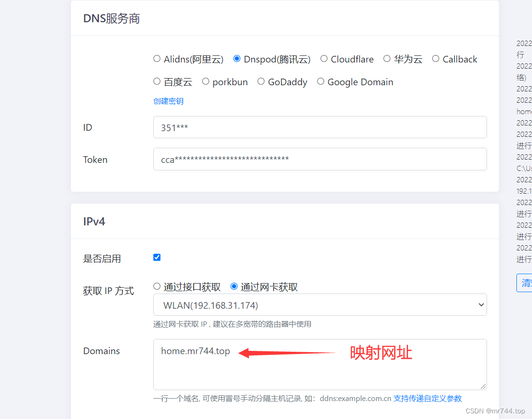Select 通过网卡获取 IP mode
The width and height of the screenshot is (532, 419).
click(x=234, y=286)
